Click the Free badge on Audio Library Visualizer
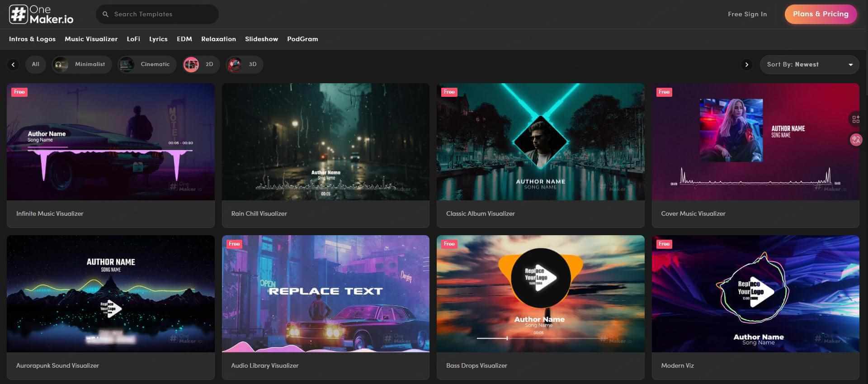Image resolution: width=868 pixels, height=384 pixels. click(x=234, y=244)
